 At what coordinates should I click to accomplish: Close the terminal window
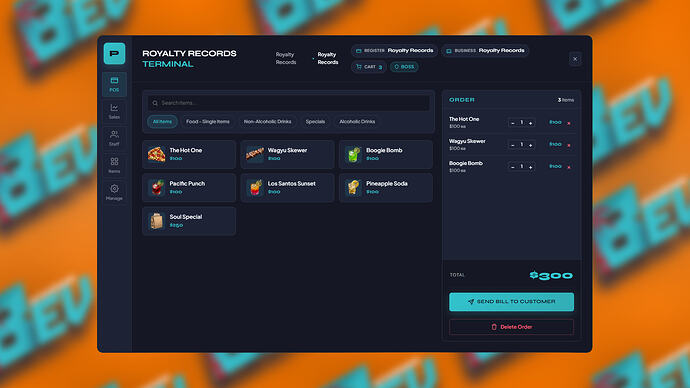tap(575, 59)
